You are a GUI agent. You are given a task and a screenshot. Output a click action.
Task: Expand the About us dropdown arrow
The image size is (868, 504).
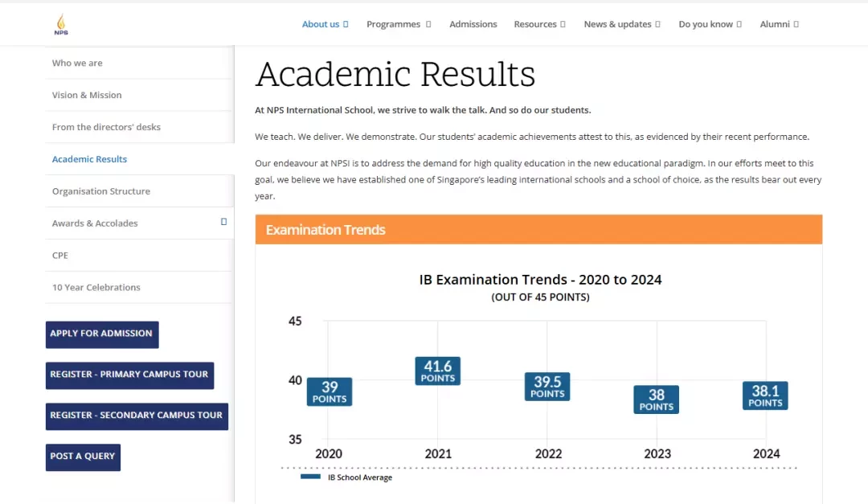346,24
